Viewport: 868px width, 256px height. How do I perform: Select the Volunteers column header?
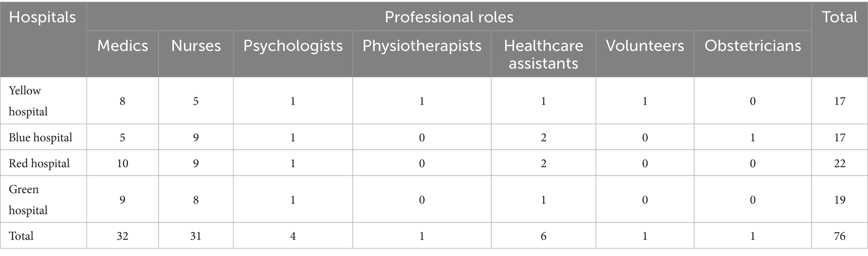click(x=645, y=46)
